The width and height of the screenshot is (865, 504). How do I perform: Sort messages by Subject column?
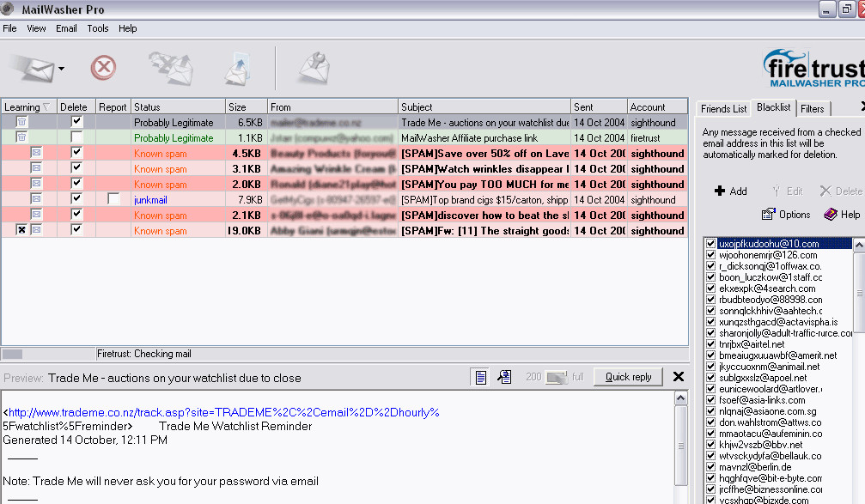tap(484, 107)
